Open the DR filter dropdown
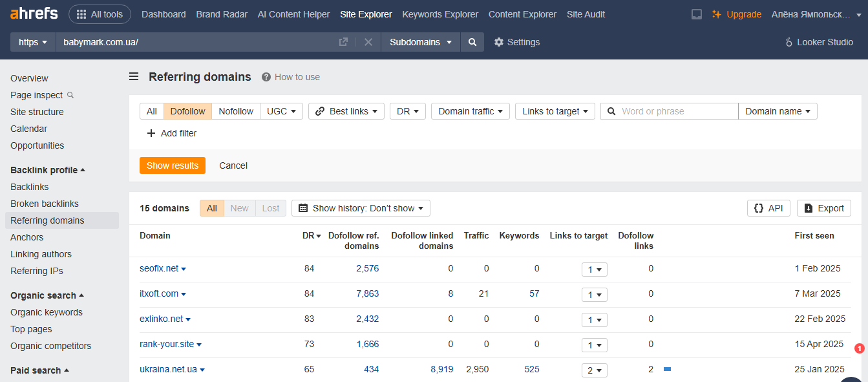This screenshot has width=868, height=382. point(408,111)
